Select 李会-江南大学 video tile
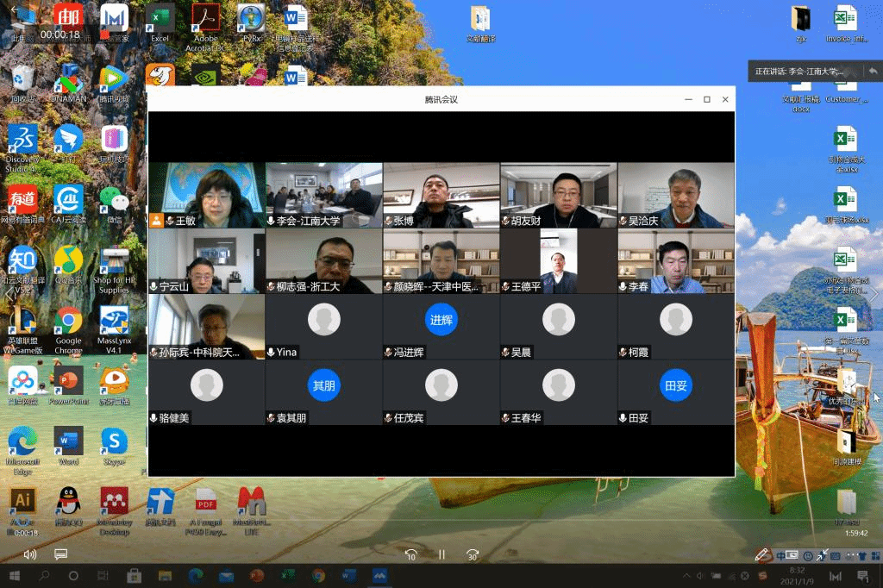883x588 pixels. [324, 196]
